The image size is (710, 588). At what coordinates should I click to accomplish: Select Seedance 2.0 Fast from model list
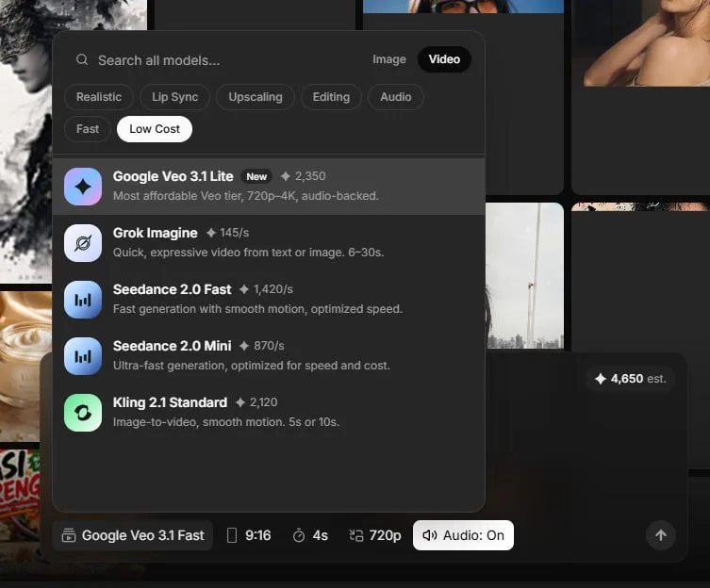click(x=269, y=300)
